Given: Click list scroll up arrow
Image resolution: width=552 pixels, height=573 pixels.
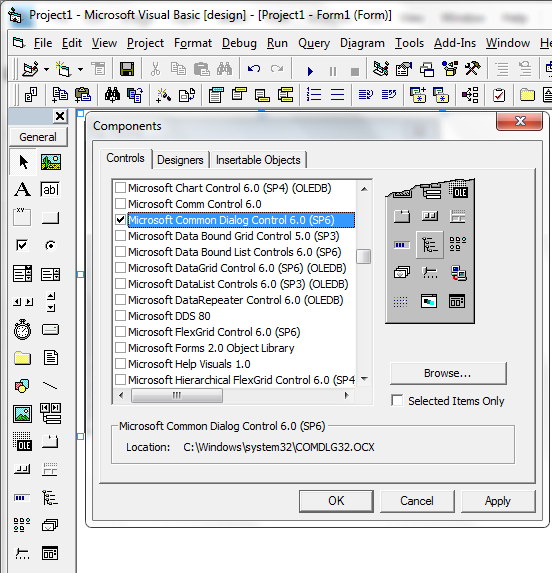Looking at the screenshot, I should click(x=364, y=189).
